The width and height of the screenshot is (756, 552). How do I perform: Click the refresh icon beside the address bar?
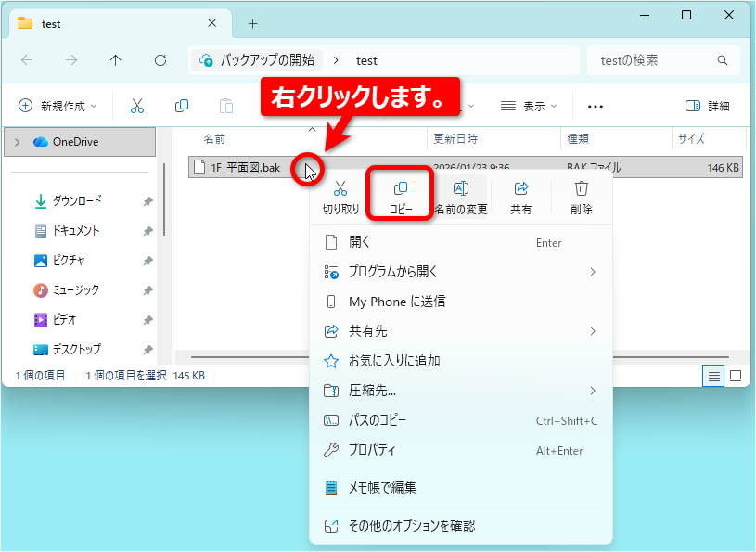(160, 60)
